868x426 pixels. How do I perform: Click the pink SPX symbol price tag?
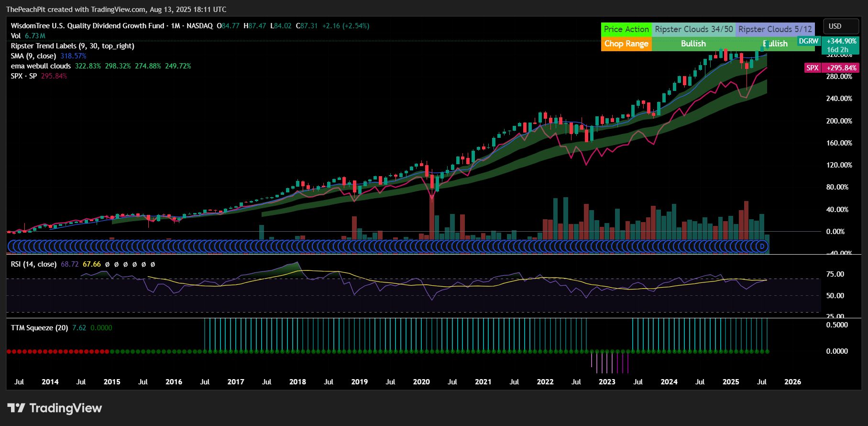pyautogui.click(x=812, y=68)
